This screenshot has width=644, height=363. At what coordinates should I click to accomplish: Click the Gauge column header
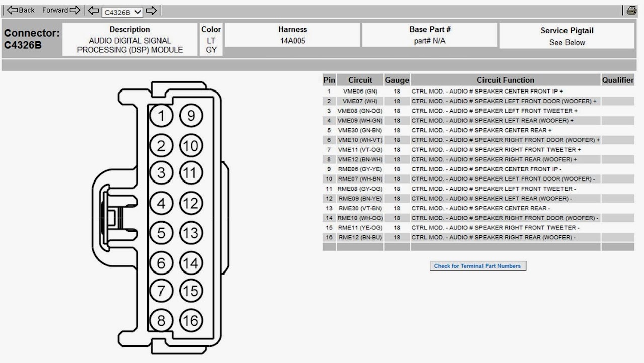tap(397, 80)
